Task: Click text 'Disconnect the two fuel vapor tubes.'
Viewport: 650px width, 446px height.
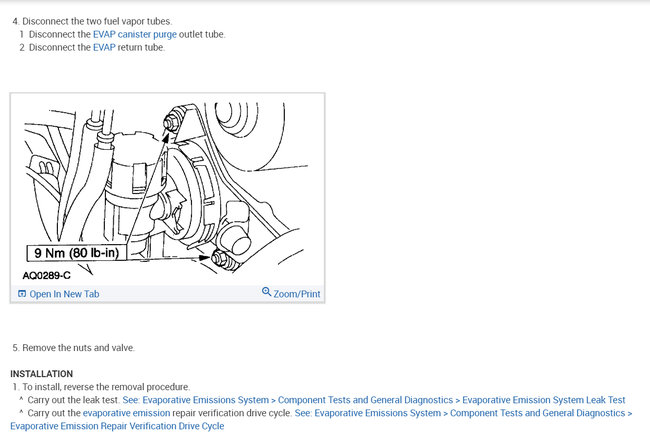Action: [x=97, y=21]
